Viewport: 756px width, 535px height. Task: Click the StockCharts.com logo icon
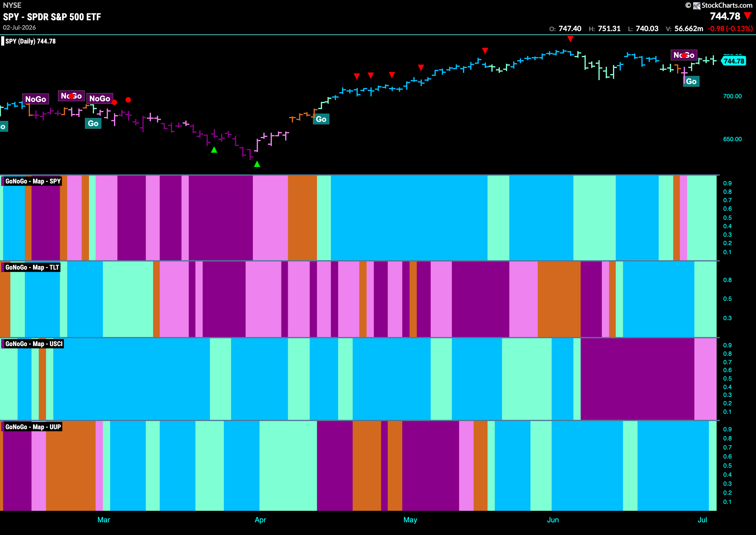click(x=696, y=6)
